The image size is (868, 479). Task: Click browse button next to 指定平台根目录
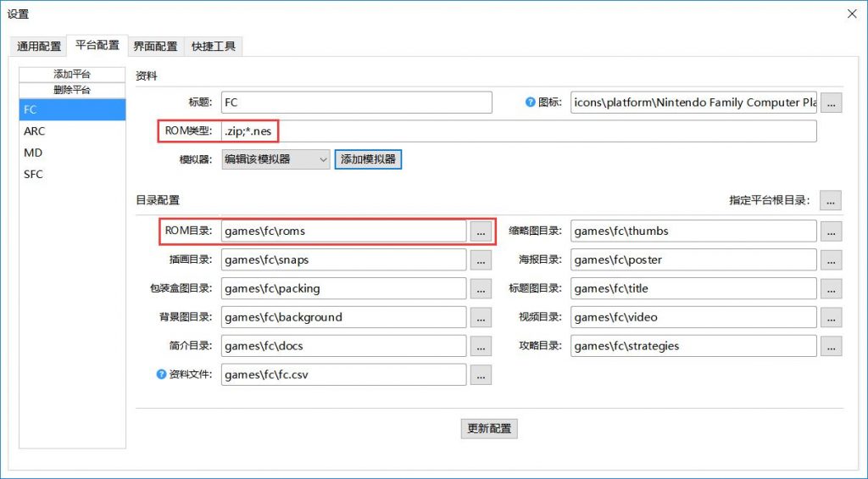pos(831,200)
